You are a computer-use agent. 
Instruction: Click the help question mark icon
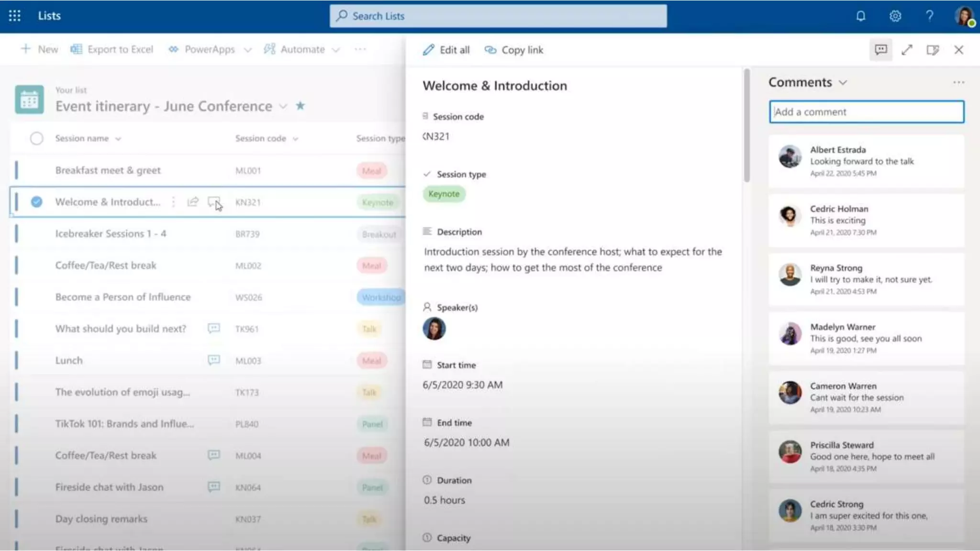pyautogui.click(x=929, y=16)
